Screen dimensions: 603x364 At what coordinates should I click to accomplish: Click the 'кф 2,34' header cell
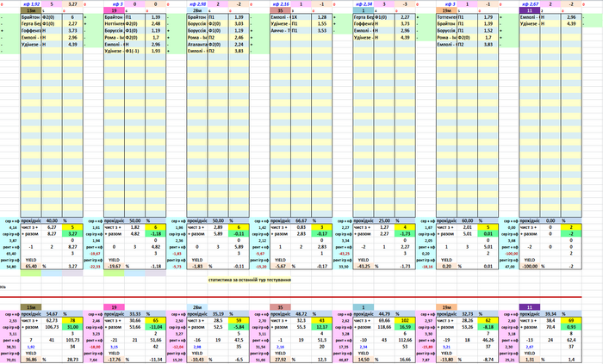point(364,3)
